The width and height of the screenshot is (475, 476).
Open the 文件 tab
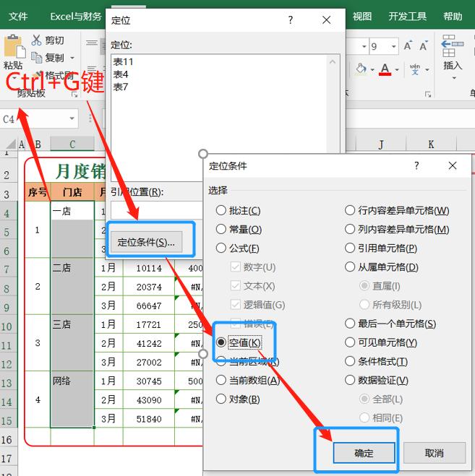pos(18,17)
